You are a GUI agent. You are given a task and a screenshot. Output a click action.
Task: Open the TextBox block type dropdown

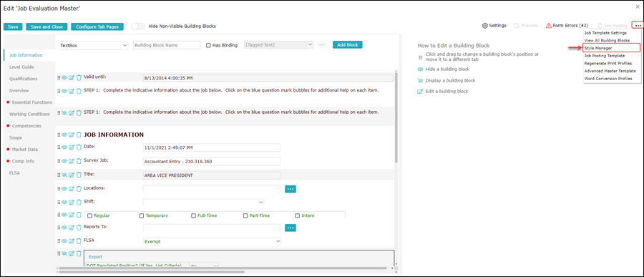click(x=94, y=45)
